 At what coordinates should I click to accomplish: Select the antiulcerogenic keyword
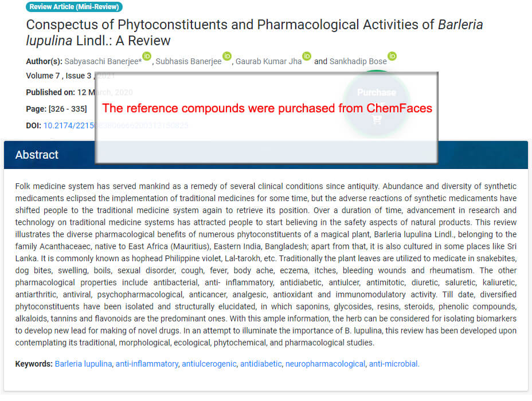209,364
